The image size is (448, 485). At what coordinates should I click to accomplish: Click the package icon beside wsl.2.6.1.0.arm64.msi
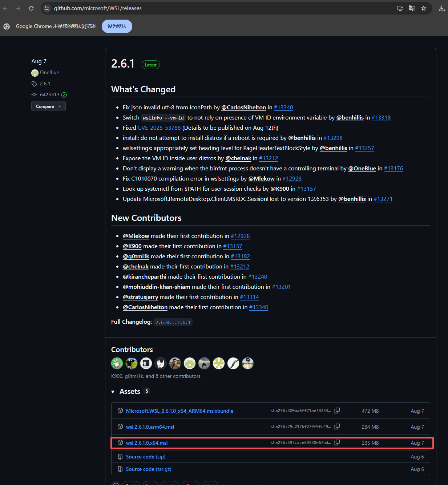click(x=120, y=427)
